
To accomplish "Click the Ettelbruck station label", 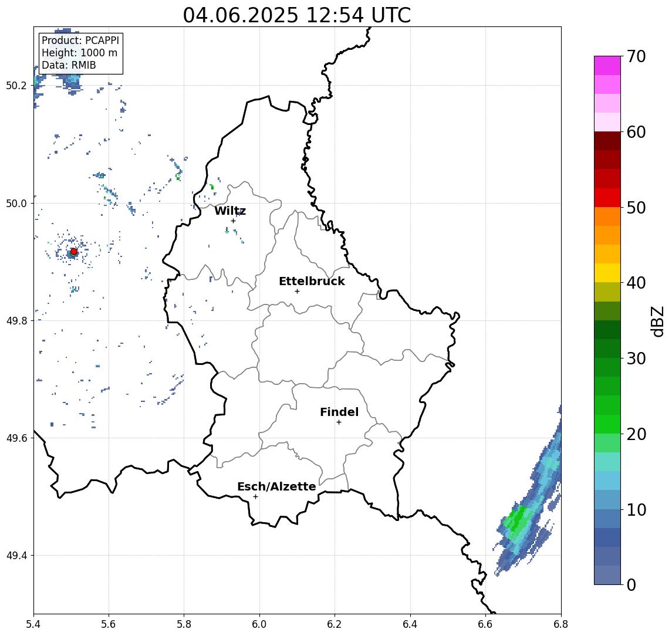I will tap(312, 281).
